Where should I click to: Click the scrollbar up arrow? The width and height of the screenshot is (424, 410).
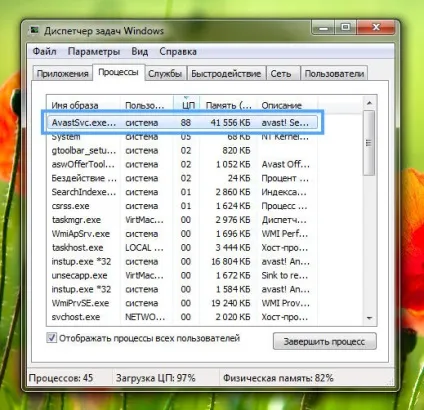369,103
